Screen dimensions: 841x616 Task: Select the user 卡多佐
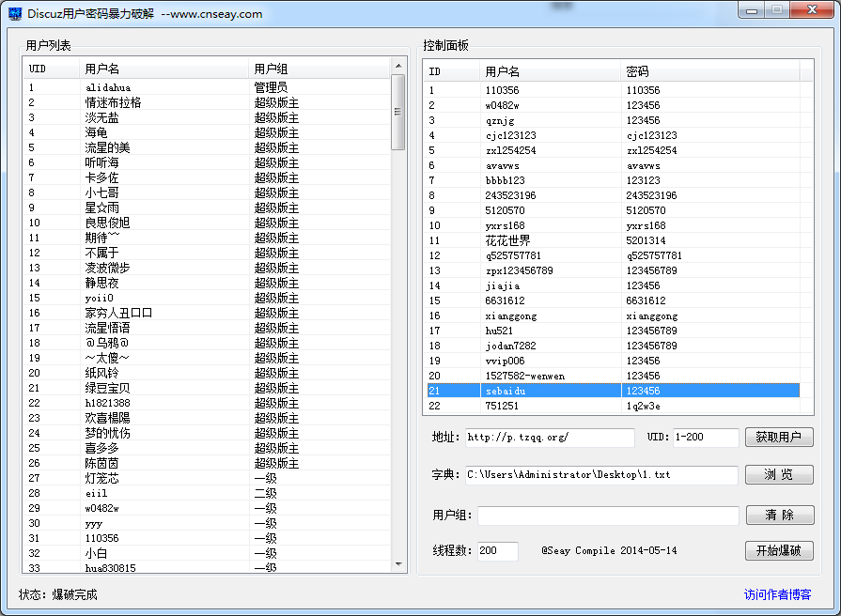click(x=207, y=177)
